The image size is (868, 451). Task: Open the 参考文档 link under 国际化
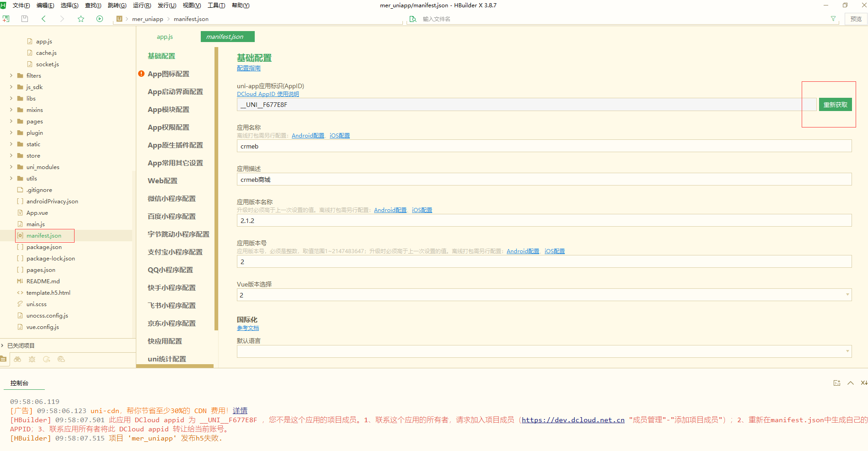coord(248,328)
